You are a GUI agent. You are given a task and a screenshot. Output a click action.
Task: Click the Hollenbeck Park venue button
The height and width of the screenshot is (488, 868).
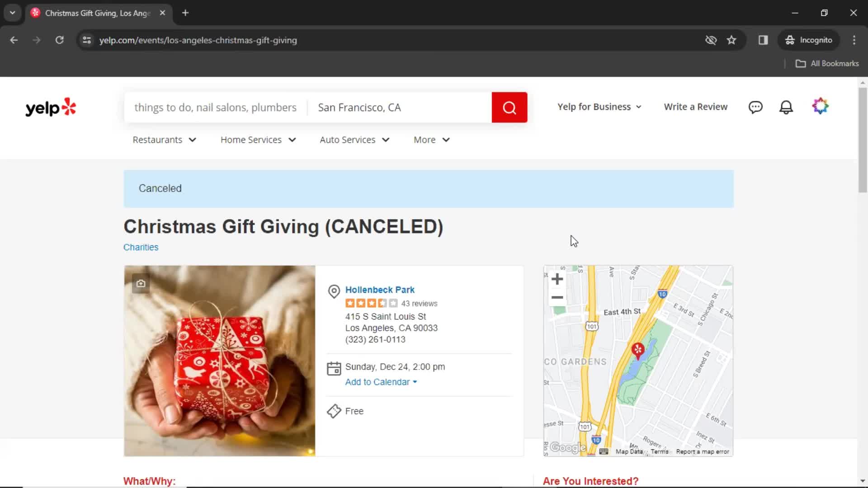click(380, 290)
